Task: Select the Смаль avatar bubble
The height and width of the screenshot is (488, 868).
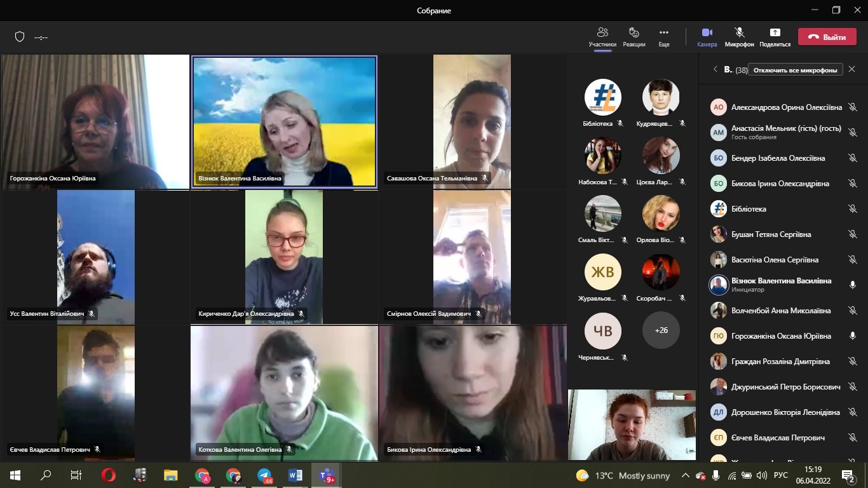Action: [602, 213]
